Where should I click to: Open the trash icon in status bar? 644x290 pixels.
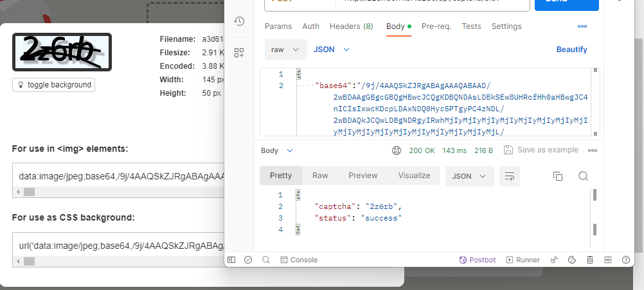(589, 260)
